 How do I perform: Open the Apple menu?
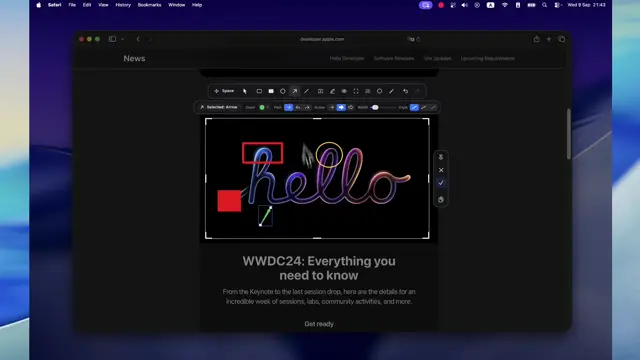tap(39, 5)
